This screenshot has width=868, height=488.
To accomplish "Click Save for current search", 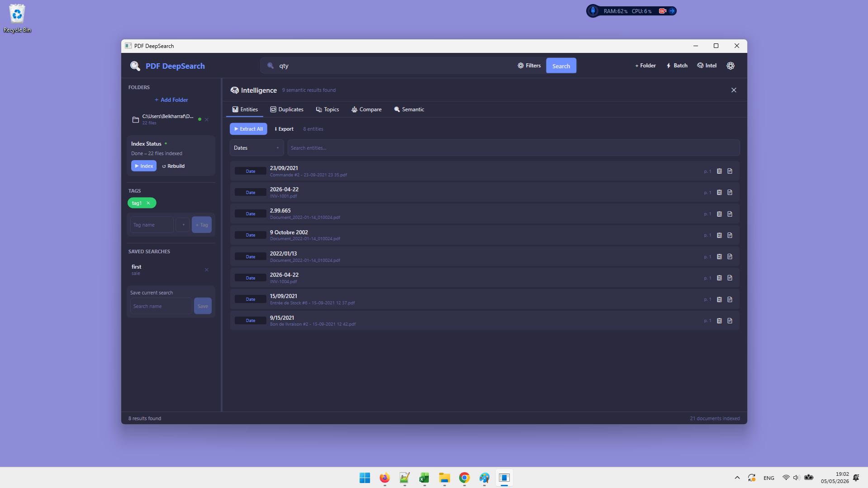I will 203,306.
